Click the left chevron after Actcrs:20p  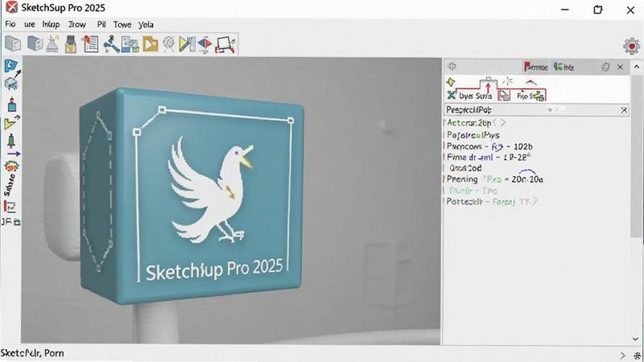[495, 123]
